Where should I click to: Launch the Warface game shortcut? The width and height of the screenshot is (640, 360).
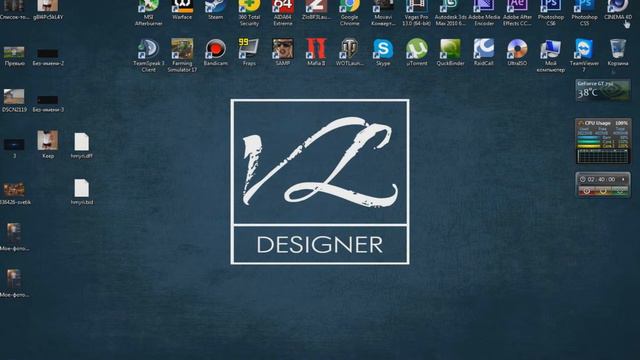click(x=182, y=11)
